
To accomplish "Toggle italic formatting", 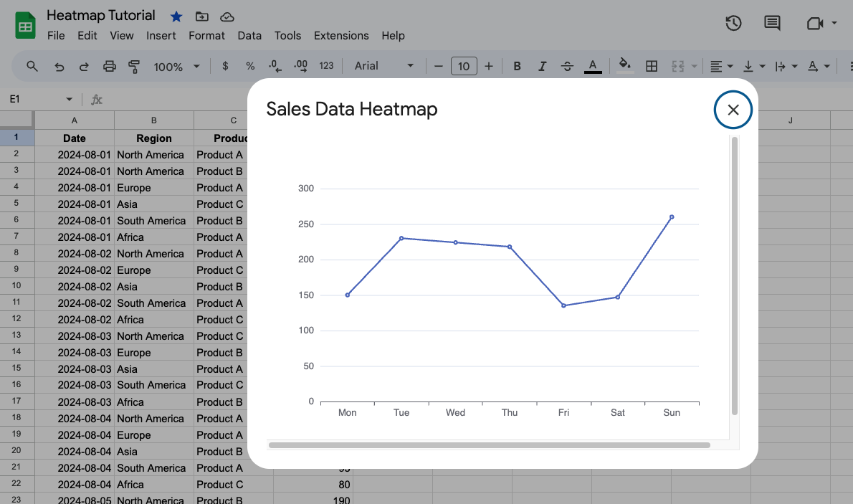I will coord(542,66).
